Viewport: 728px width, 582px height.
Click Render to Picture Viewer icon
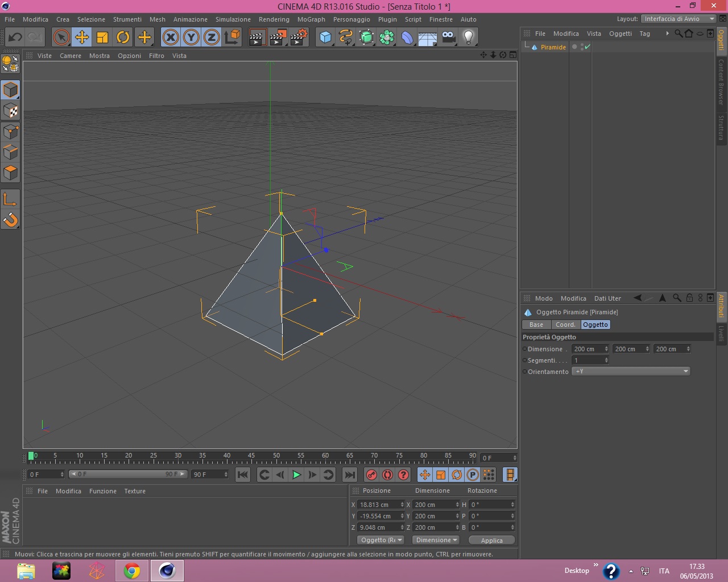click(278, 38)
